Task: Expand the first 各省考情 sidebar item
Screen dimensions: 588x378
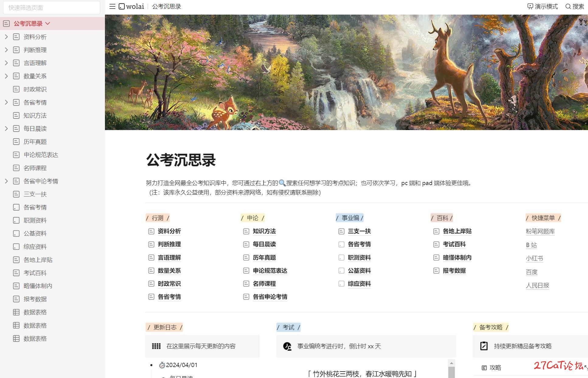Action: pos(6,102)
